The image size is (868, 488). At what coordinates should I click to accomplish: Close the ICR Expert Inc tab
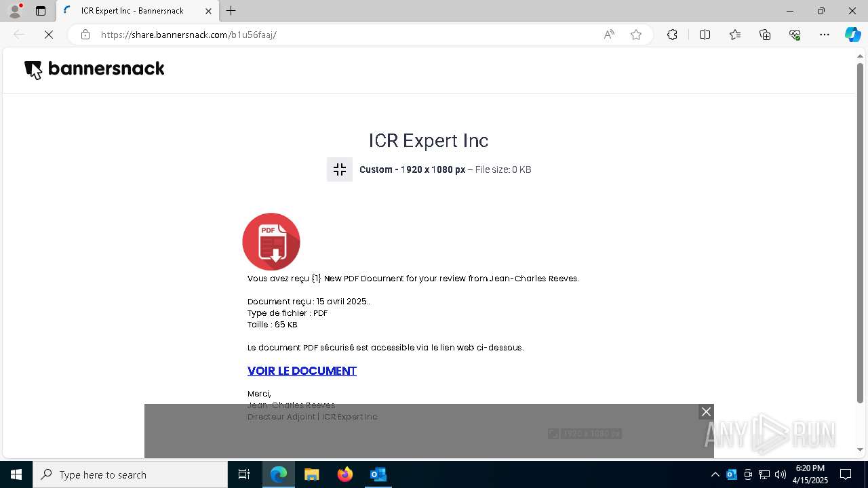209,11
